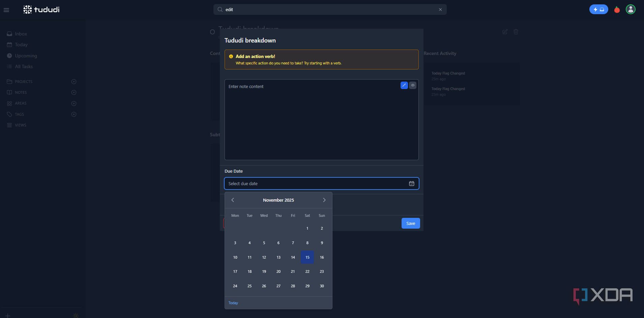Open the pomodoro tomato timer
This screenshot has height=318, width=644.
(617, 9)
